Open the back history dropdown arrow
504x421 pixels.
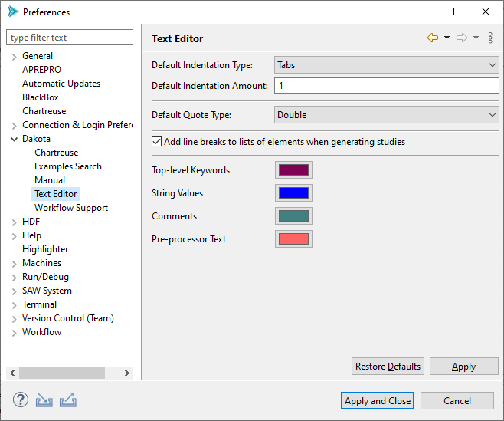(x=447, y=38)
